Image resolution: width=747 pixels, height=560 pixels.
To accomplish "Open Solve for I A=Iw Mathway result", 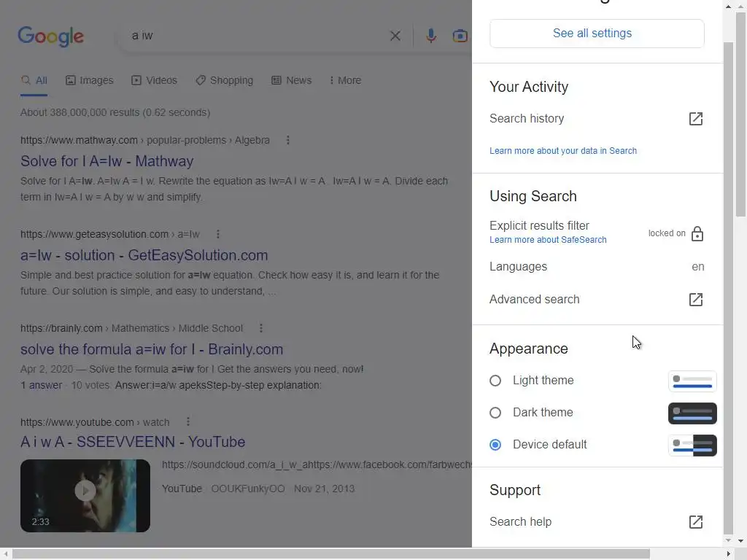I will coord(107,161).
